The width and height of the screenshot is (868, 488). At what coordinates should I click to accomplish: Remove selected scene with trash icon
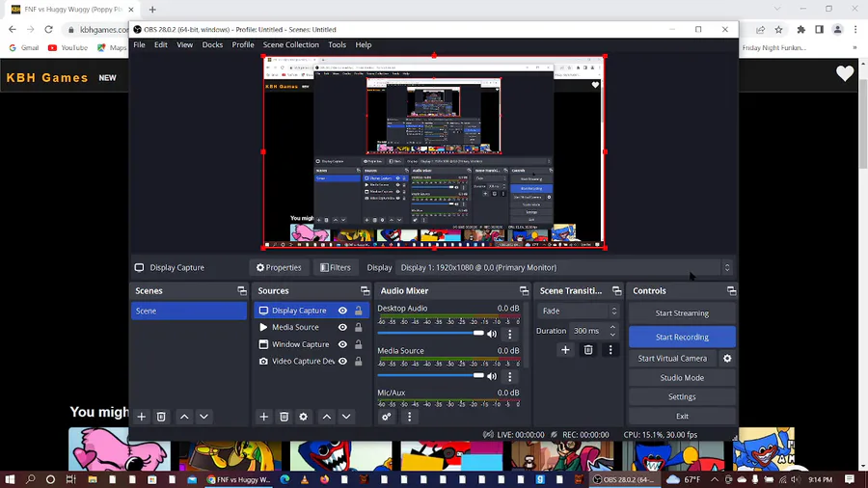point(161,417)
